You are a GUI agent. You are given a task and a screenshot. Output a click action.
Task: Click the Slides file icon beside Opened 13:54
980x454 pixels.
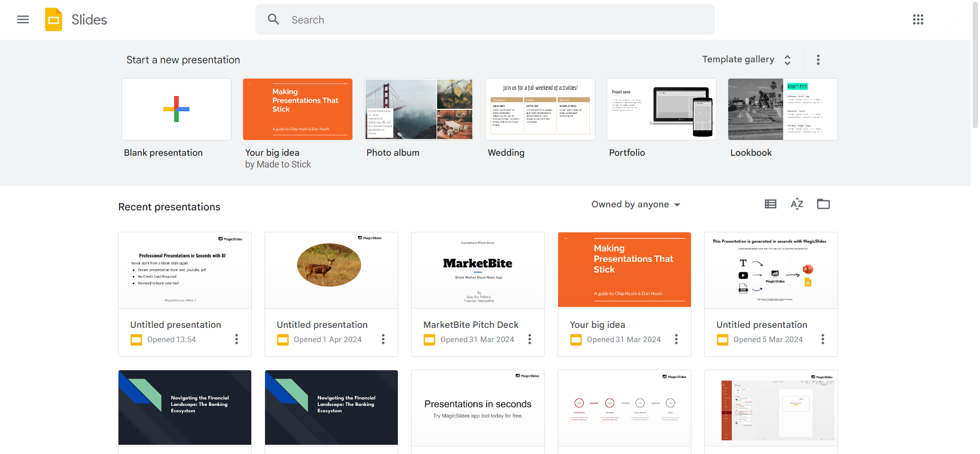coord(136,340)
